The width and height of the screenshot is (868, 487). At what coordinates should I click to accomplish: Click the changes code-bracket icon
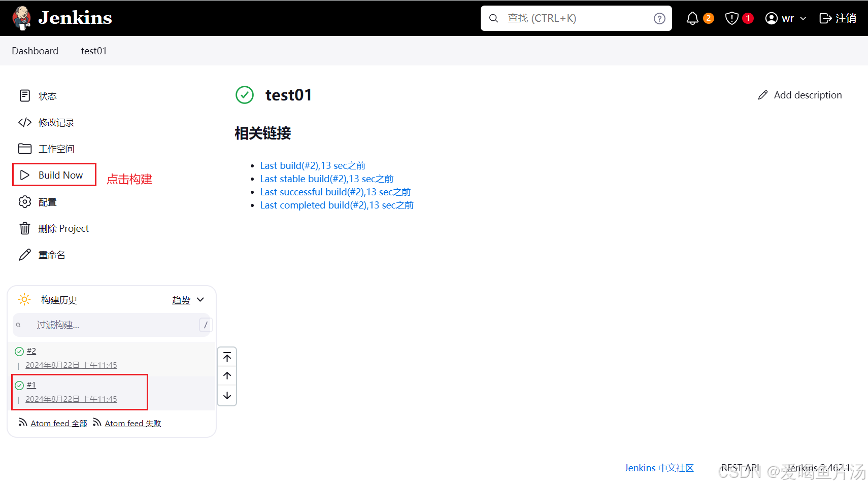coord(25,122)
